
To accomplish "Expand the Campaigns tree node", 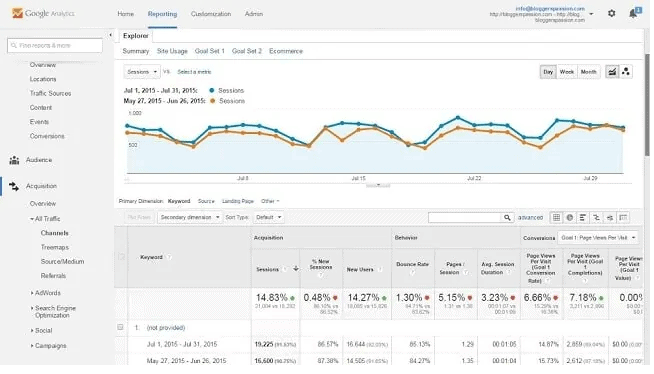I will [32, 346].
